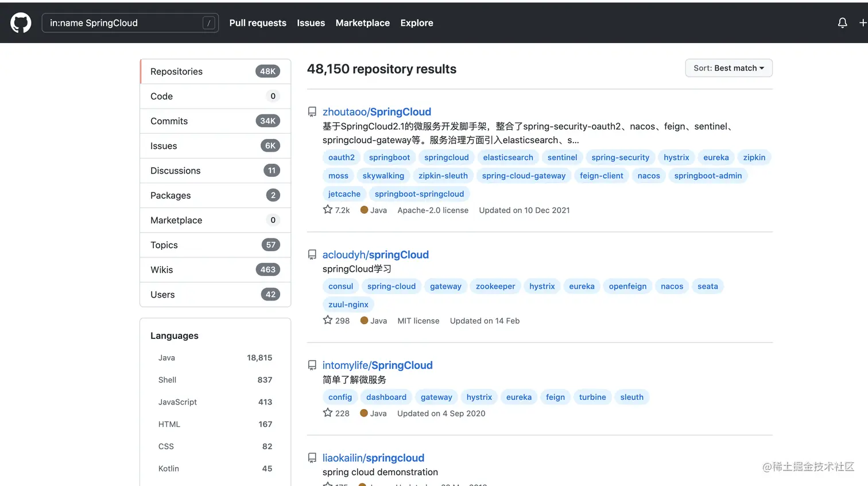
Task: Open the acloudyh/springCloud repository link
Action: pyautogui.click(x=375, y=254)
